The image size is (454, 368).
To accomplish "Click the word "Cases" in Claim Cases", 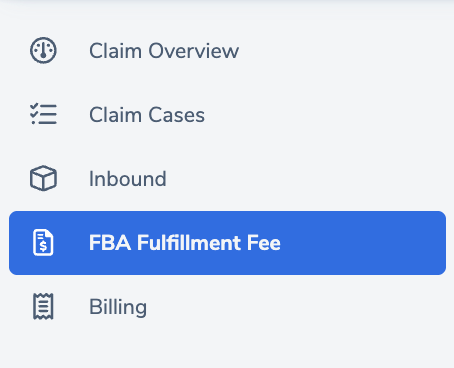I will [x=176, y=115].
